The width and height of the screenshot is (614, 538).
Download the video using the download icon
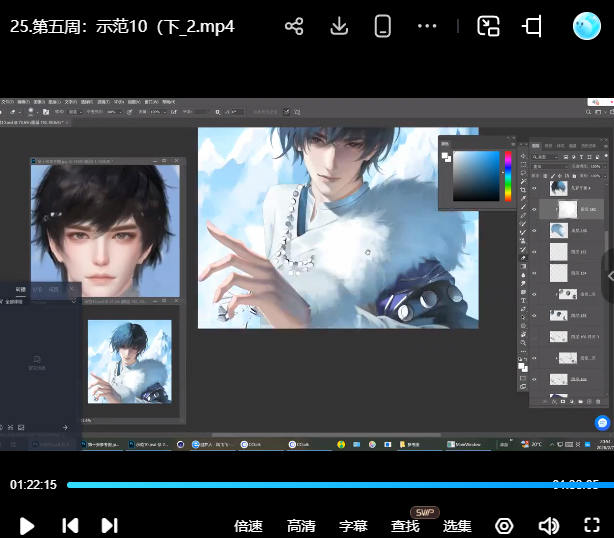click(339, 27)
